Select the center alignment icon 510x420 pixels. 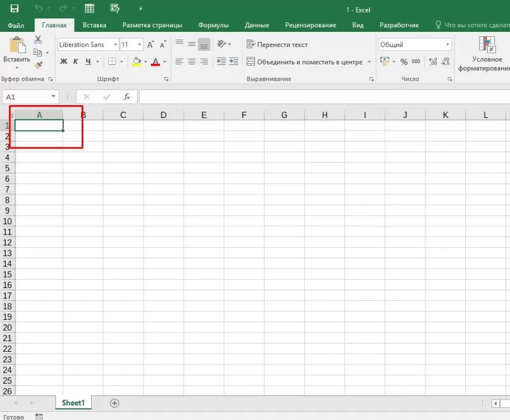pyautogui.click(x=191, y=61)
